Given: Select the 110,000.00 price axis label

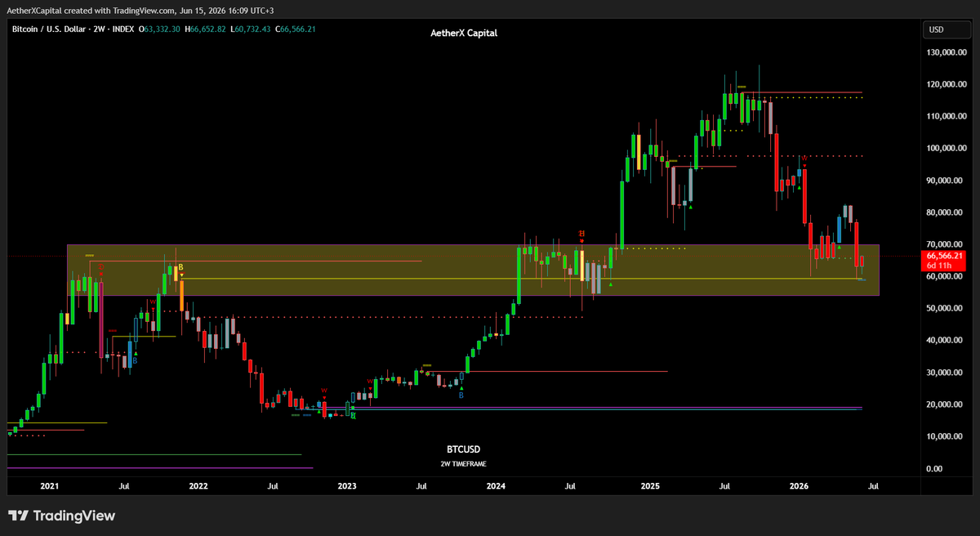Looking at the screenshot, I should (x=947, y=116).
